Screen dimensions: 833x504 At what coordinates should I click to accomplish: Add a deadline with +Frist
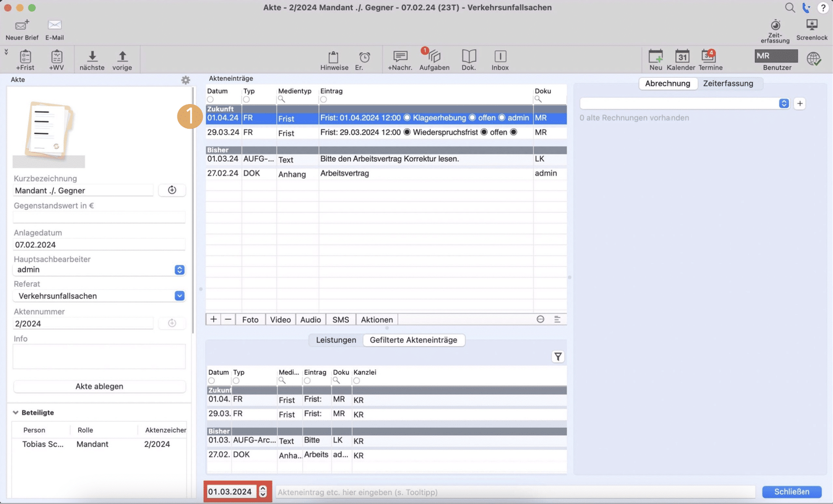[25, 60]
